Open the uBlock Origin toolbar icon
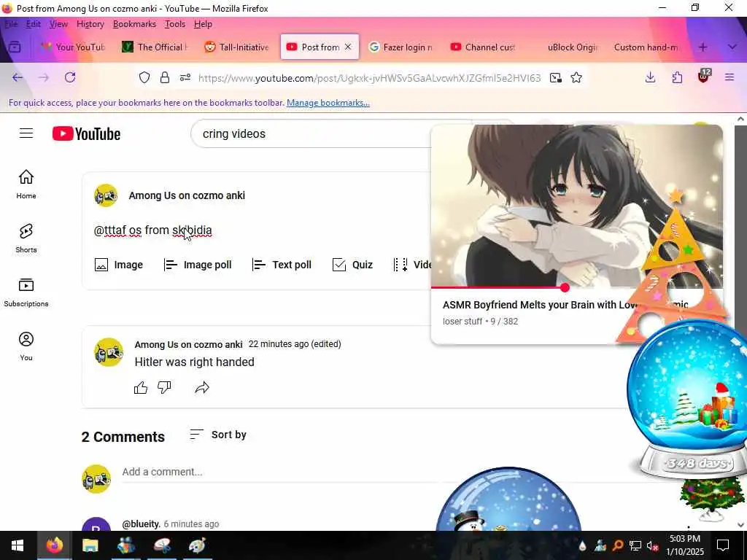The width and height of the screenshot is (747, 560). click(704, 76)
